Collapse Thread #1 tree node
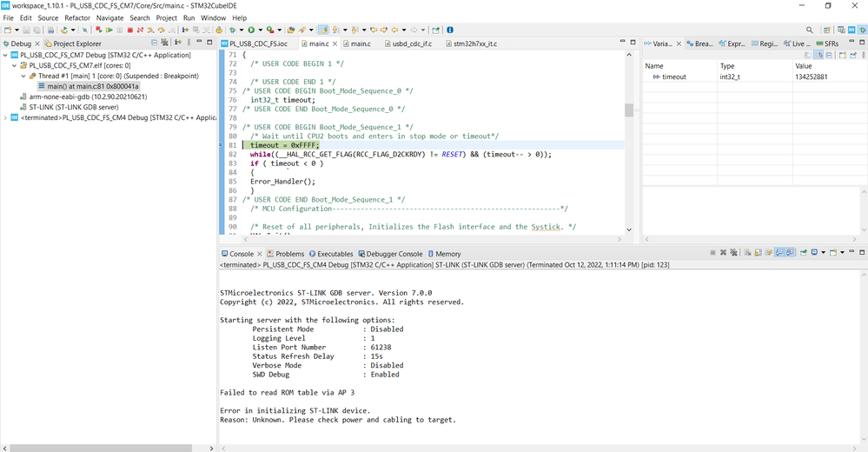This screenshot has width=868, height=452. point(23,76)
